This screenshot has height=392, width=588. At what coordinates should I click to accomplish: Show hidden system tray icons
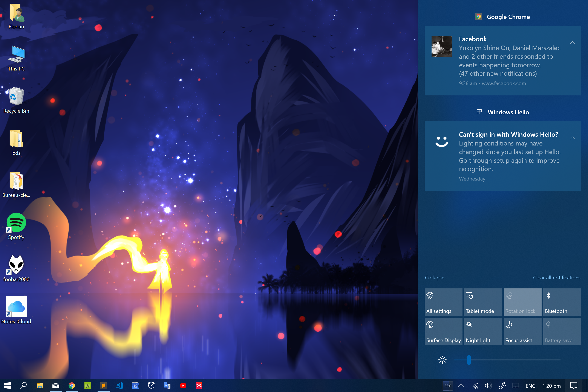(461, 386)
